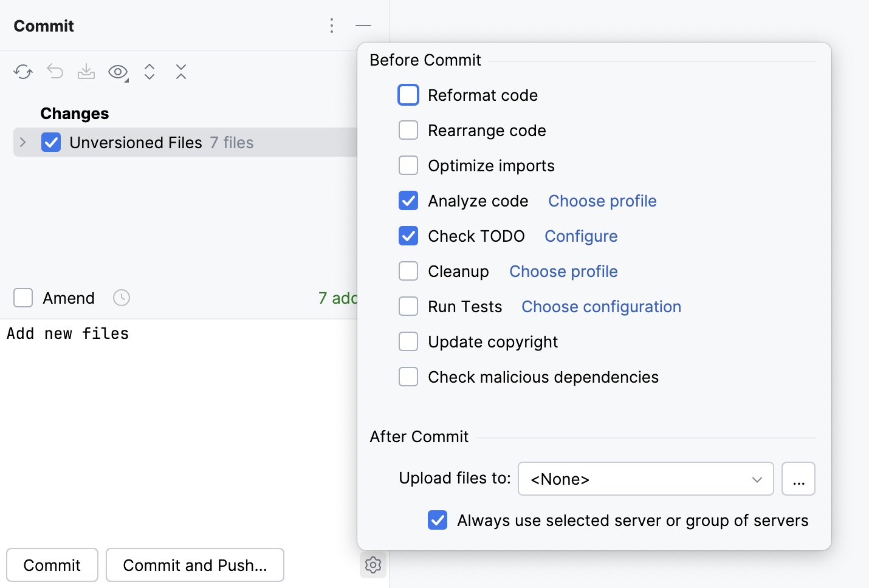Expand the Unversioned Files node
This screenshot has width=869, height=588.
(x=22, y=142)
